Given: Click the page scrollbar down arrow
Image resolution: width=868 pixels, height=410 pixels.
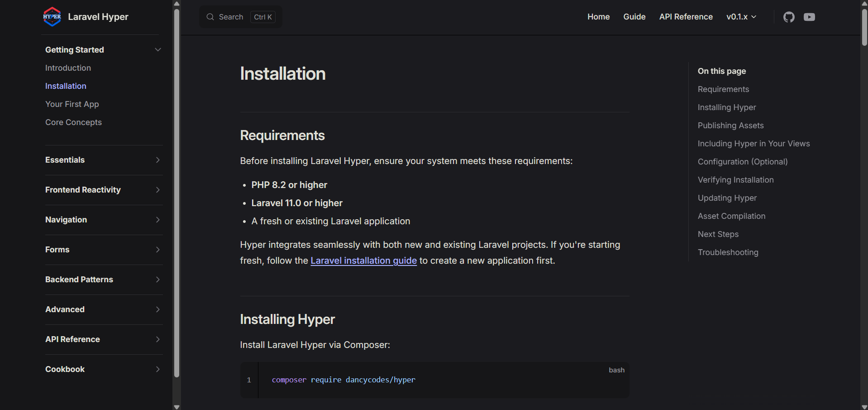Looking at the screenshot, I should (x=864, y=406).
